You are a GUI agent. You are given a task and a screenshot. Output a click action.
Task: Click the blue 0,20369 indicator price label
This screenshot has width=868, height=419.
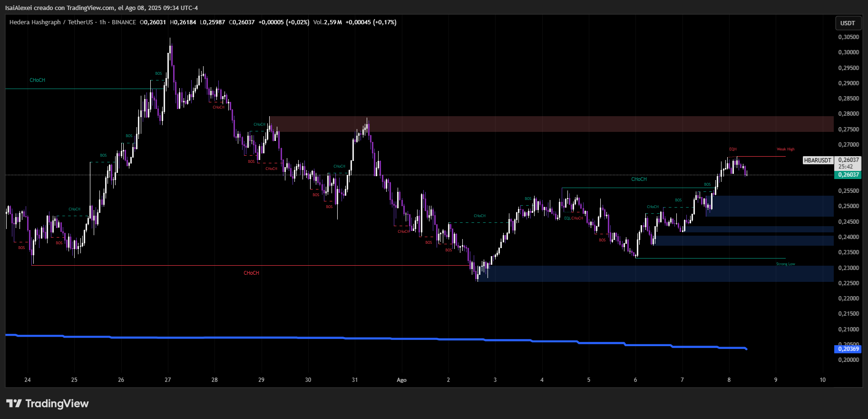848,349
